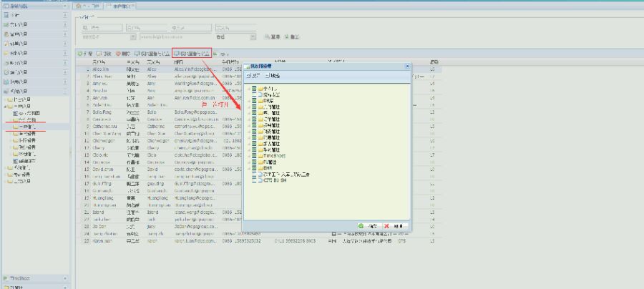Image resolution: width=644 pixels, height=289 pixels.
Task: Select the Cloie.He row in the grid
Action: (x=259, y=155)
